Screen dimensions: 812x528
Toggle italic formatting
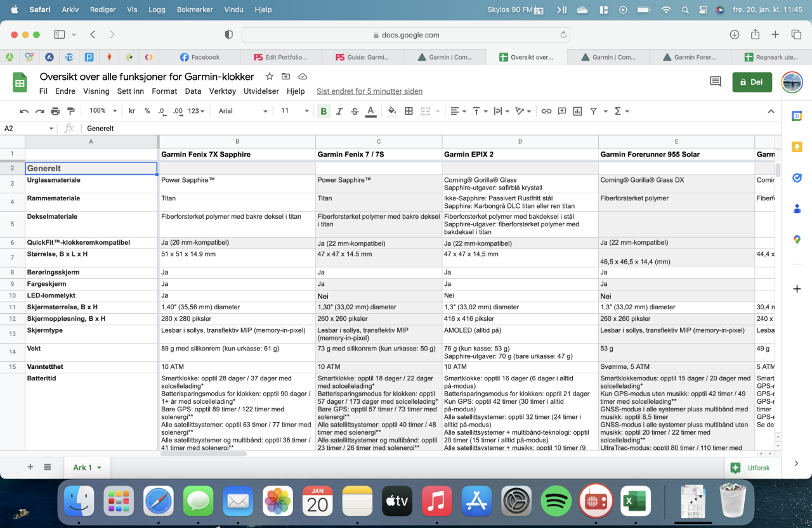coord(339,111)
